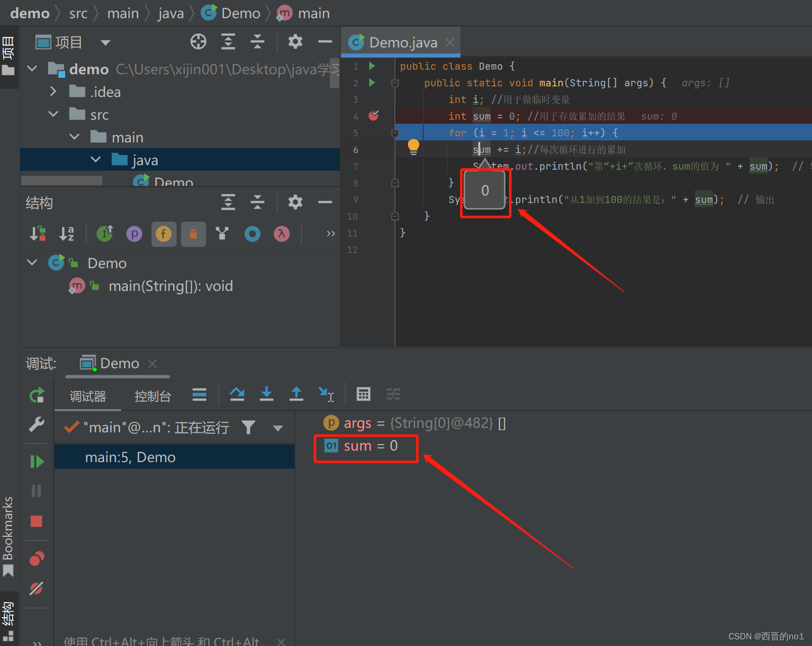Open the evaluate expression calculator
This screenshot has width=812, height=646.
[364, 394]
